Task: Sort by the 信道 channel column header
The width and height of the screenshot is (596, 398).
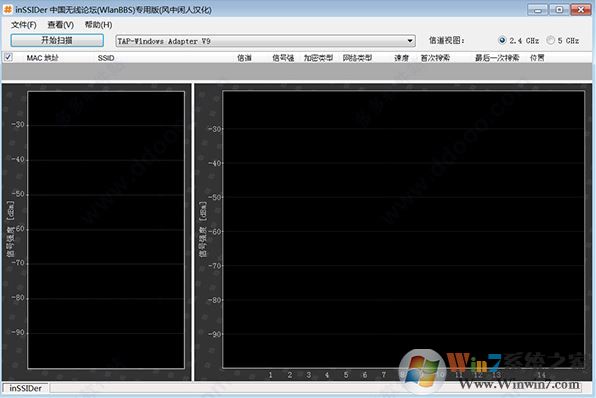Action: [x=244, y=58]
